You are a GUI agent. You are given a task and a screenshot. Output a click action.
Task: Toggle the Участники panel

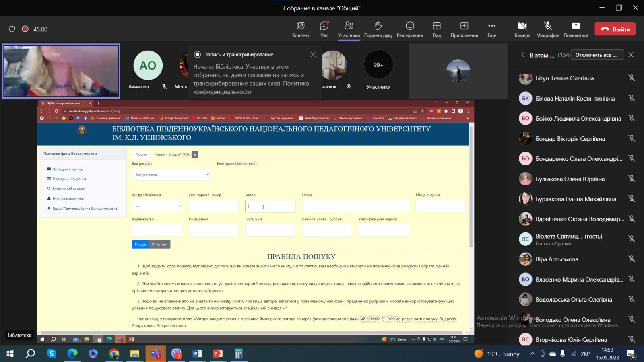(x=349, y=29)
